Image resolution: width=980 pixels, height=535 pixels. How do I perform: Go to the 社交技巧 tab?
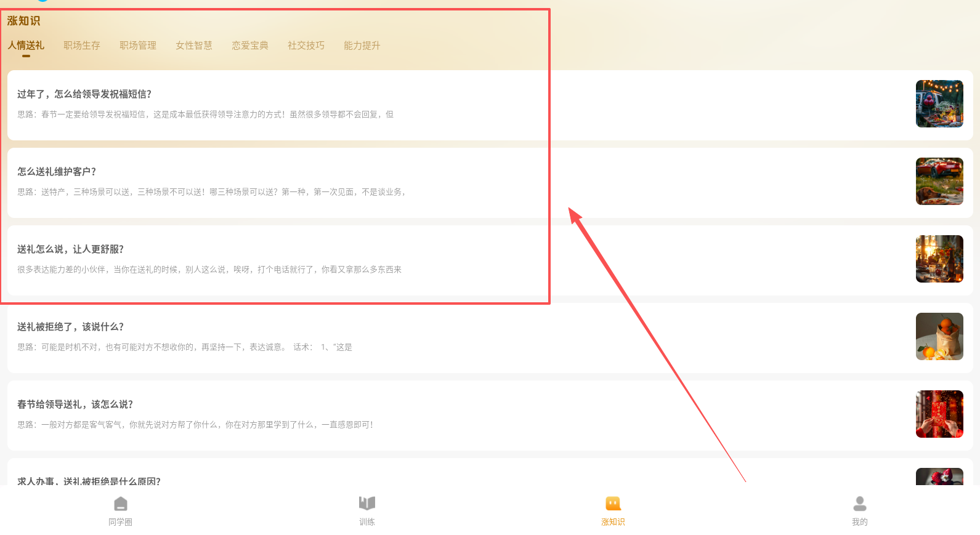click(306, 46)
